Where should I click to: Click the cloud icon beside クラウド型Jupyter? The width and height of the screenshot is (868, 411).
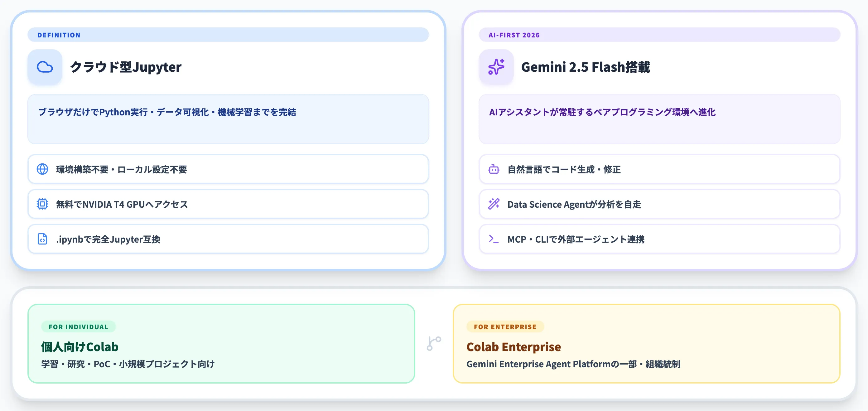[x=45, y=67]
